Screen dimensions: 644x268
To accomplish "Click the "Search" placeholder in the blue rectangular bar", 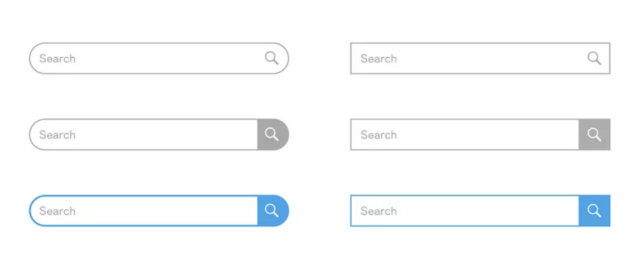I will 379,211.
